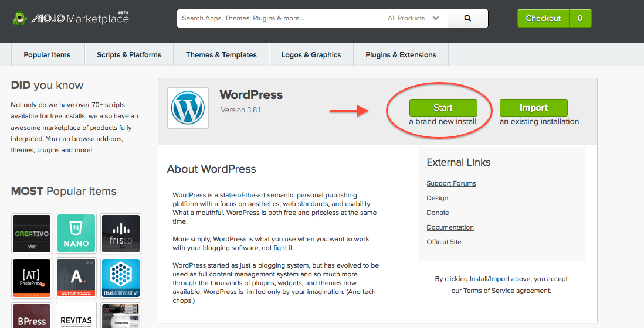The image size is (644, 328).
Task: Select the Trias Corporate WP thumbnail
Action: (120, 278)
